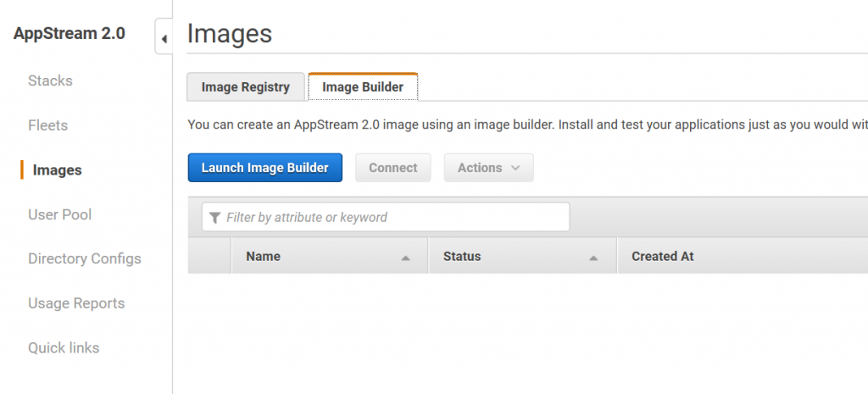The image size is (868, 394).
Task: Select the Image Builder tab
Action: tap(363, 87)
